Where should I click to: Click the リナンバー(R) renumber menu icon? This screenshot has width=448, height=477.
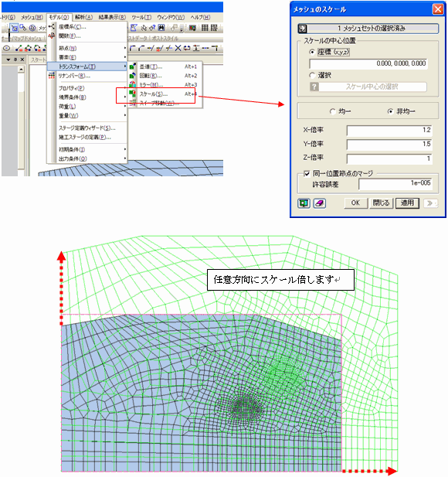(52, 76)
